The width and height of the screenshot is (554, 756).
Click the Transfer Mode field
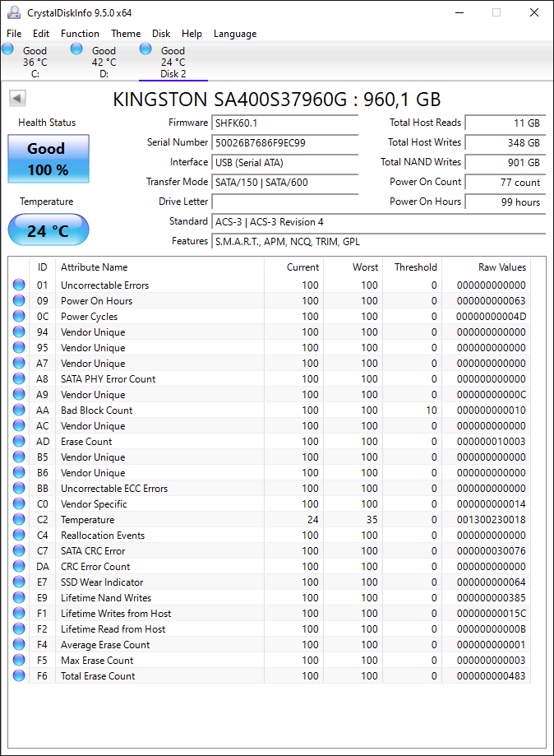[284, 183]
